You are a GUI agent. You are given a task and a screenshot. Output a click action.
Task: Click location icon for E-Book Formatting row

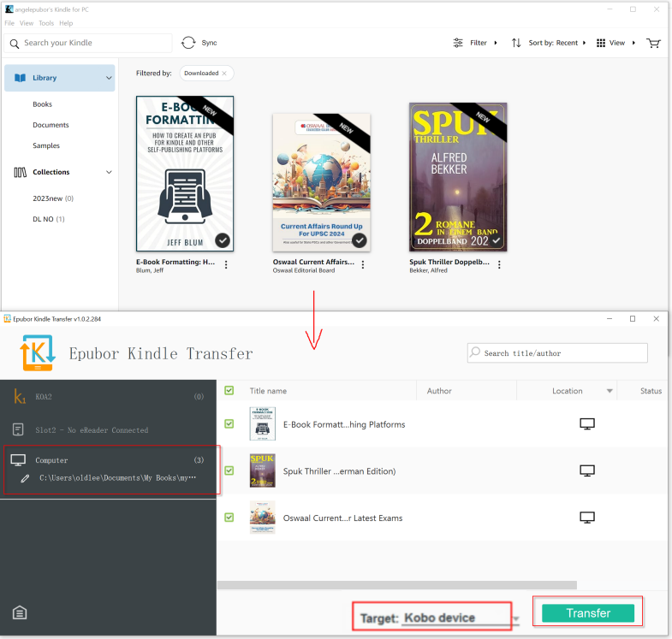point(587,424)
